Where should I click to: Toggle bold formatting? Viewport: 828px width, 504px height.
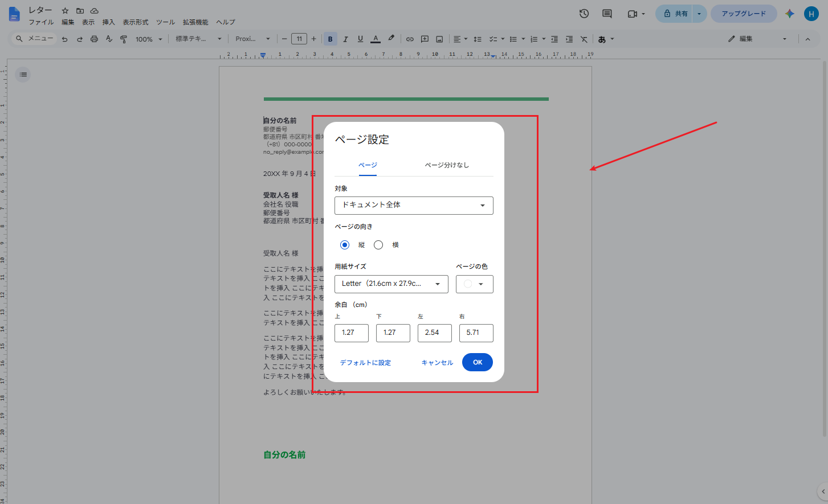click(x=331, y=39)
